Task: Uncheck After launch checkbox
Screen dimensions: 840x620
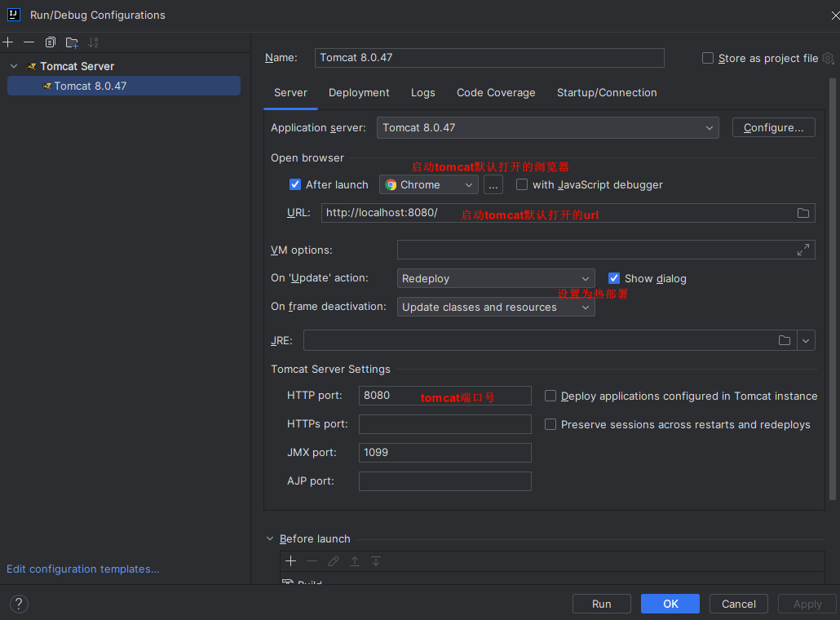Action: [295, 185]
